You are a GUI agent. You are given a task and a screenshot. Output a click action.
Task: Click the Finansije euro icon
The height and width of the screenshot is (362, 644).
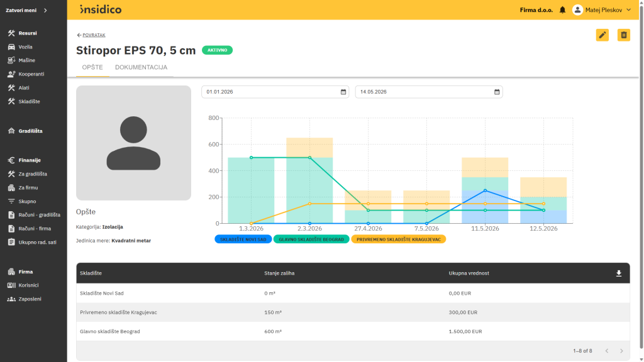(x=11, y=160)
